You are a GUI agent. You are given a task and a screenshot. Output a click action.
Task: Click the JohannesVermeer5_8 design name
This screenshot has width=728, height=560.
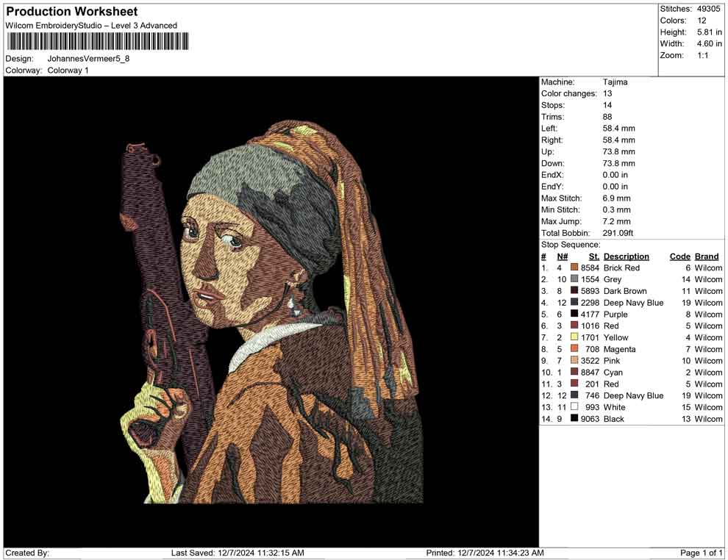(x=88, y=59)
